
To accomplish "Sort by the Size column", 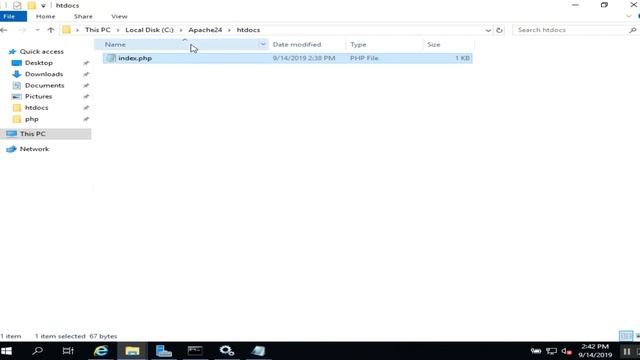I will [433, 44].
